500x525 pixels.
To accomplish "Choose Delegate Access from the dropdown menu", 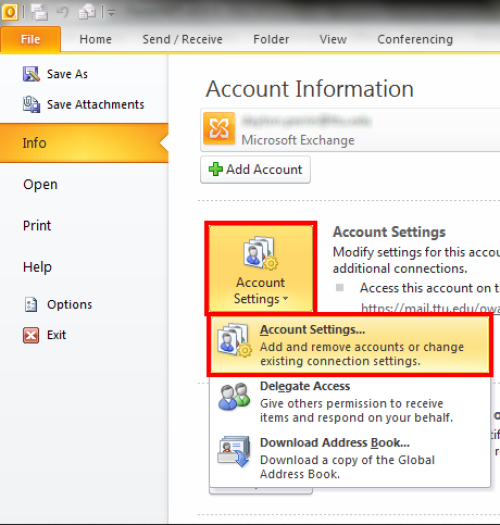I will coord(350,402).
